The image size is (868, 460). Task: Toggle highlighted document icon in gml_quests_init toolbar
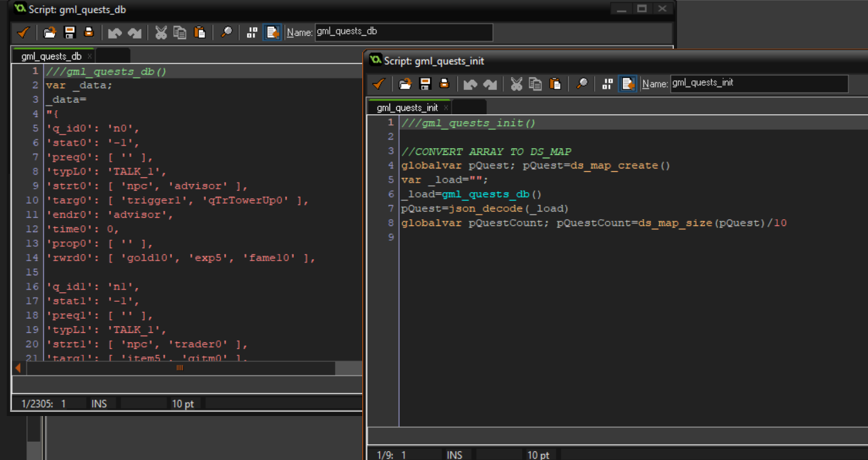tap(628, 84)
